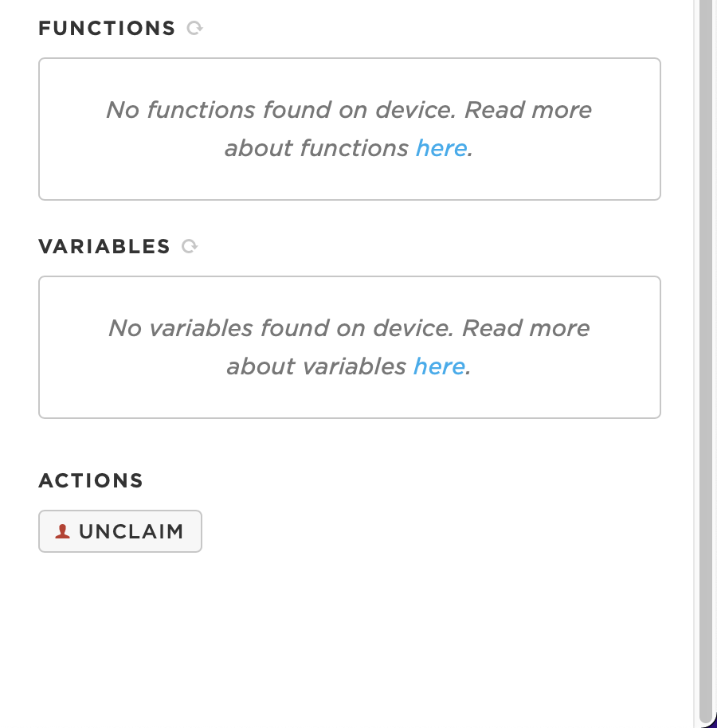Select the VARIABLES section heading
717x728 pixels.
[104, 247]
